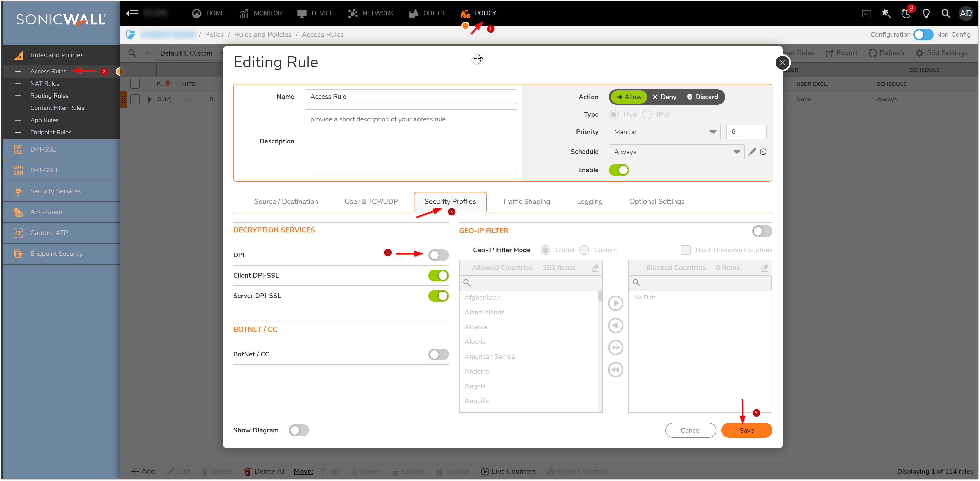This screenshot has width=980, height=481.
Task: Click the schedule info icon
Action: [763, 152]
